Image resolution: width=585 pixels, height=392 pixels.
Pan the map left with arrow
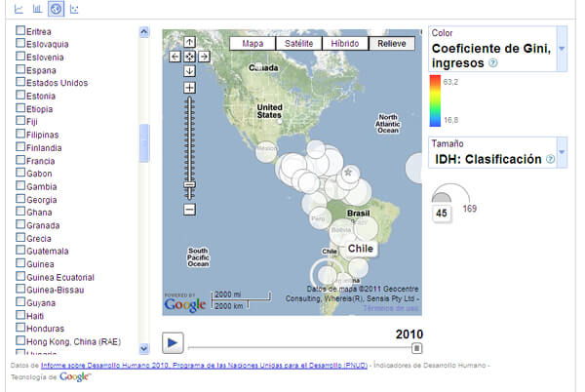[x=175, y=57]
